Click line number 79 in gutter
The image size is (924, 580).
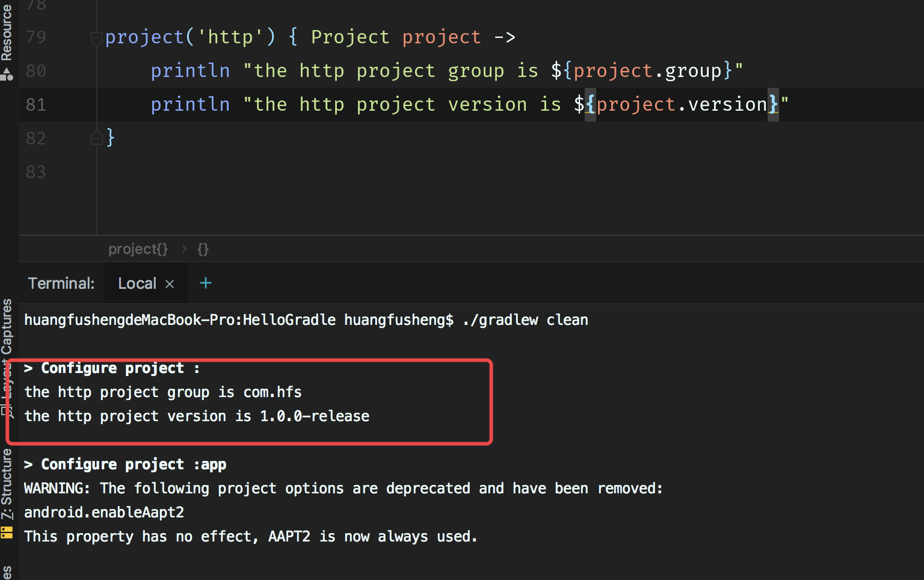click(36, 37)
